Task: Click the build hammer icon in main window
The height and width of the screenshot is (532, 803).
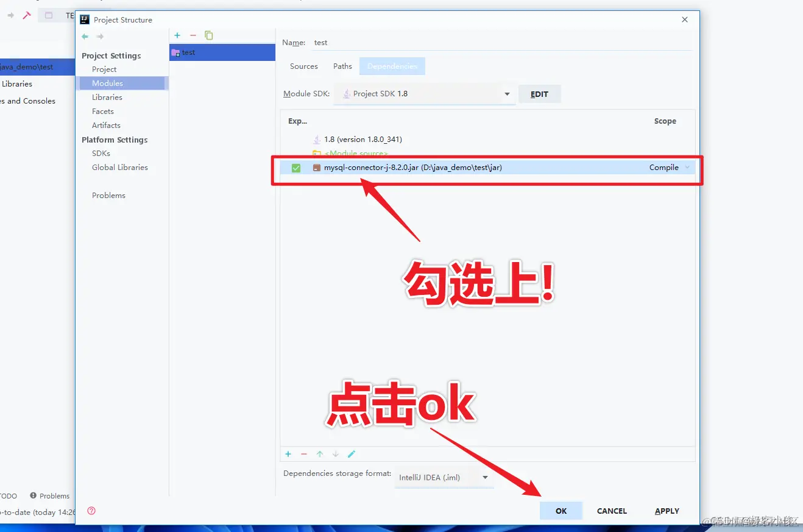Action: click(26, 15)
